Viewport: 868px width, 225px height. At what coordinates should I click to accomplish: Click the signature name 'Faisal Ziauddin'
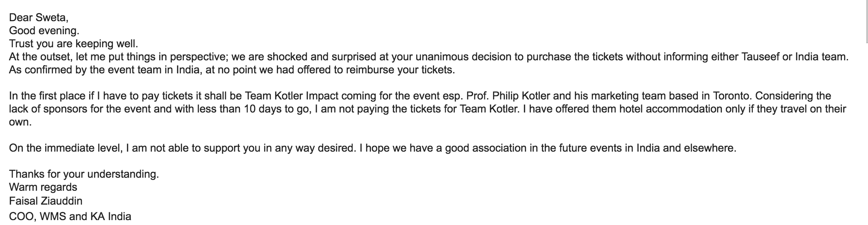(x=46, y=201)
